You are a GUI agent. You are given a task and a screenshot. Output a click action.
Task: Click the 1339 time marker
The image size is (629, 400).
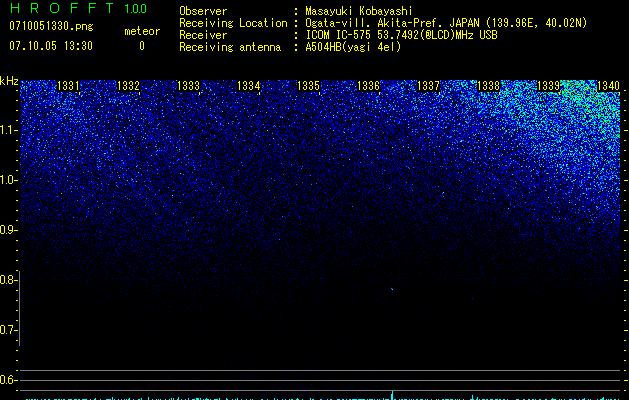tap(548, 86)
